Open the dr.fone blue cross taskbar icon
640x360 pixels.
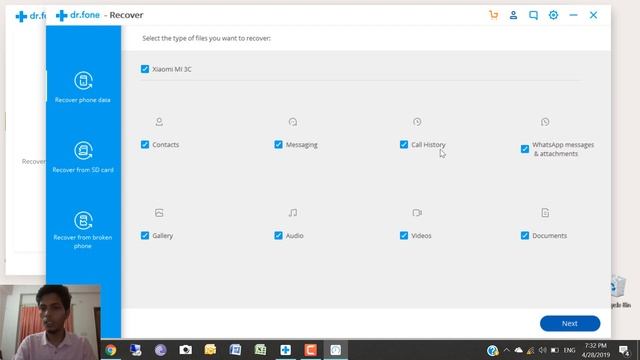click(285, 350)
